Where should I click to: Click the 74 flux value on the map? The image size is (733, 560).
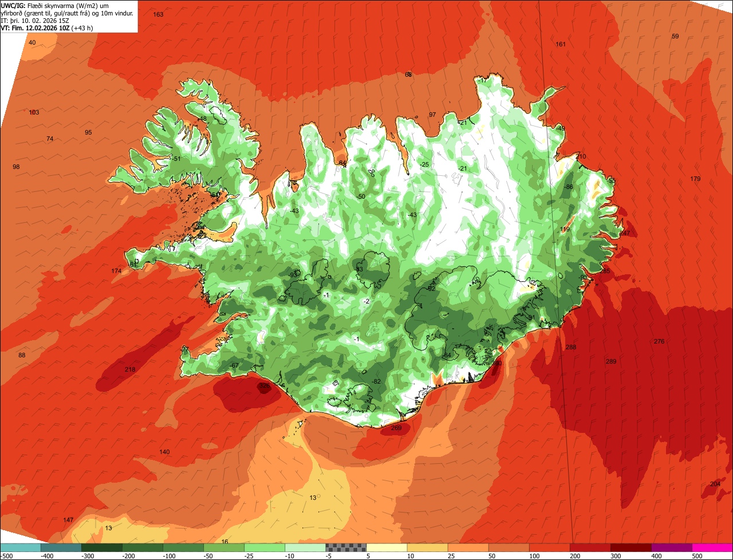pyautogui.click(x=50, y=139)
